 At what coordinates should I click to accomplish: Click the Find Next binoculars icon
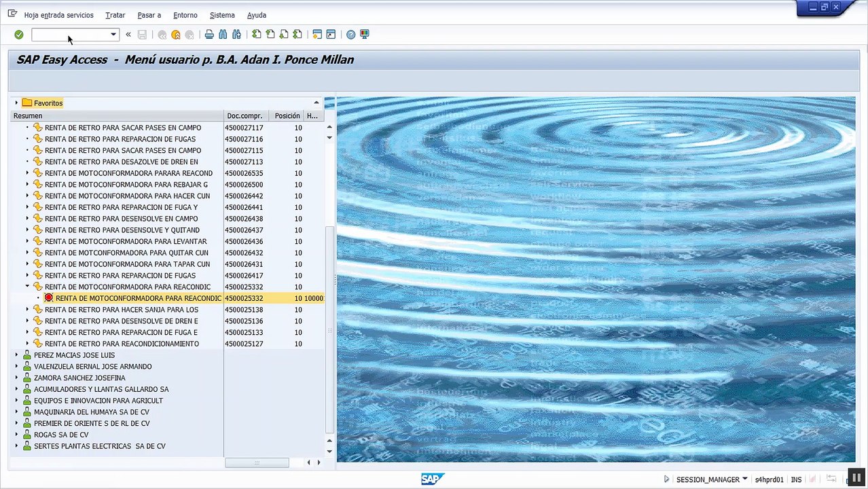tap(236, 35)
